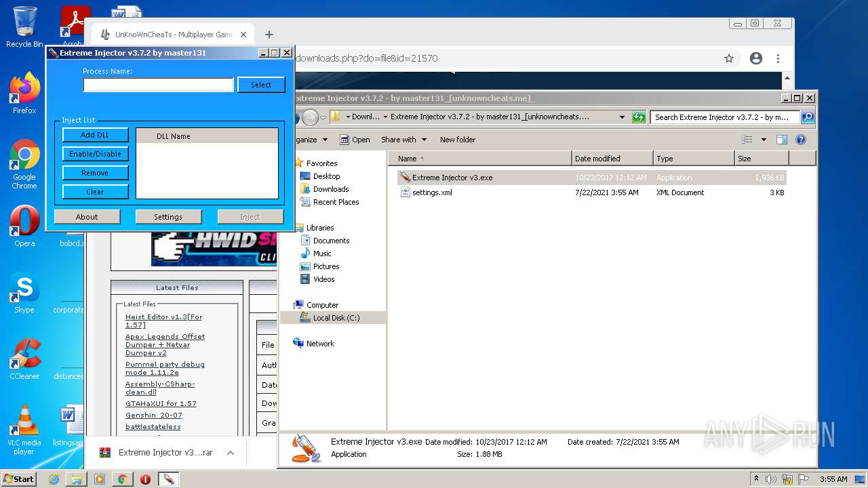
Task: Click DLL Name column header
Action: point(207,136)
